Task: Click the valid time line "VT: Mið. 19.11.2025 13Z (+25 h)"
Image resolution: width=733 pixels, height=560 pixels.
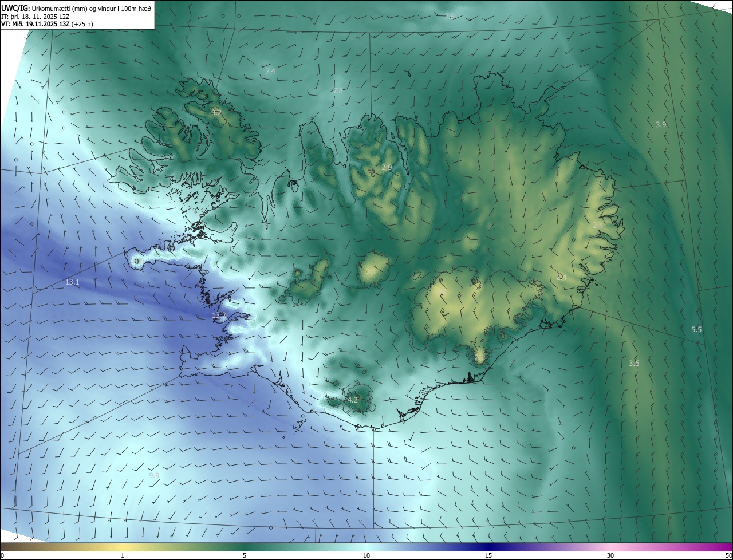Action: coord(48,24)
